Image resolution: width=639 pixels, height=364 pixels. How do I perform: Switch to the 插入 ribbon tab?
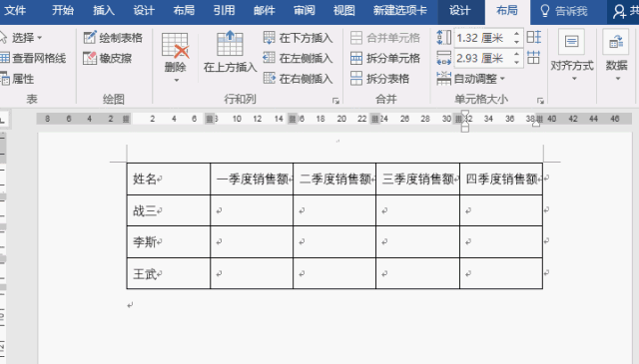(x=104, y=11)
